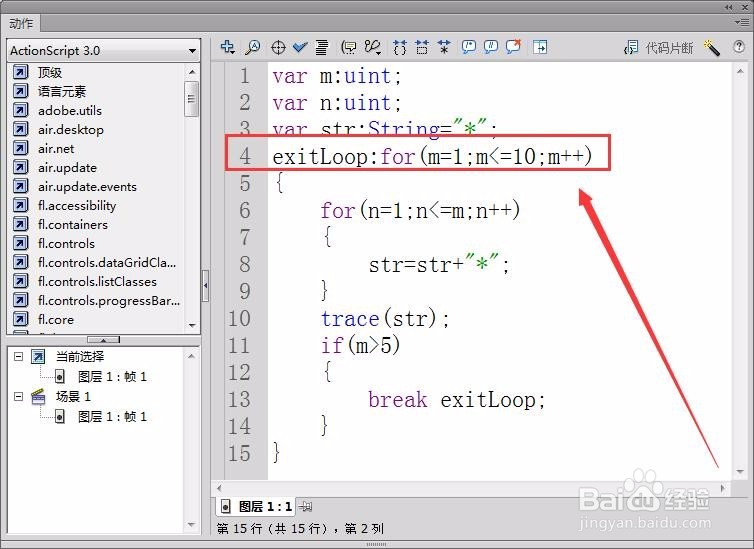754x549 pixels.
Task: Pin the current script with the pushpin icon
Action: (x=305, y=506)
